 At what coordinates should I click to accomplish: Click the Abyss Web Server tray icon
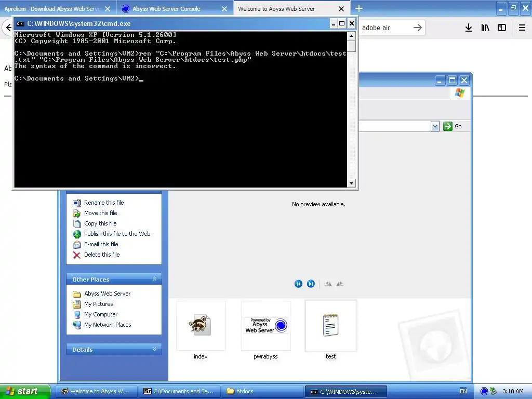point(484,391)
